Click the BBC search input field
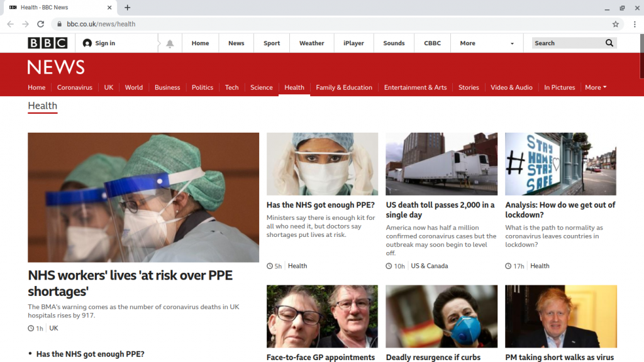The width and height of the screenshot is (644, 362). point(568,43)
